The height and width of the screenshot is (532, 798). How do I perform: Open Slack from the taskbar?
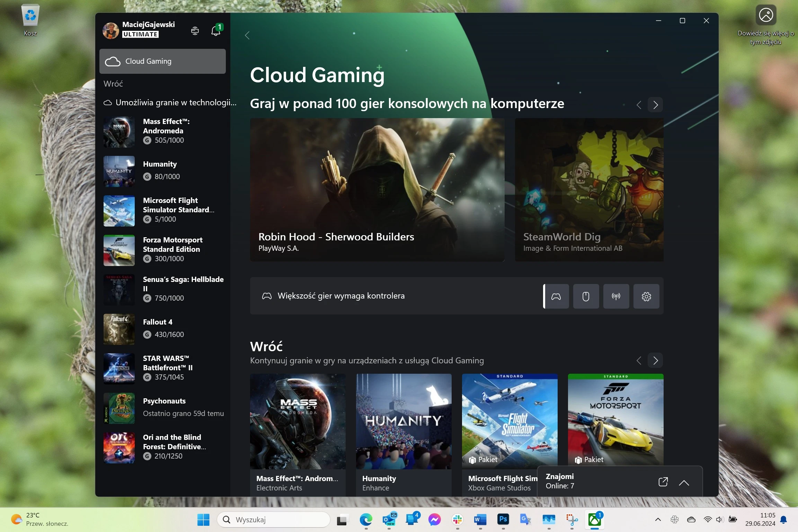[458, 520]
